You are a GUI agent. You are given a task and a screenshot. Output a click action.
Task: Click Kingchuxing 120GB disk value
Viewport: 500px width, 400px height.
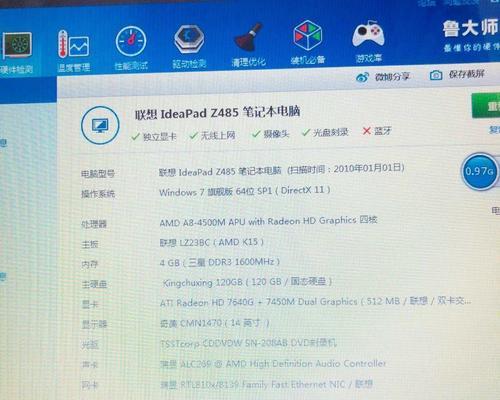(x=247, y=282)
